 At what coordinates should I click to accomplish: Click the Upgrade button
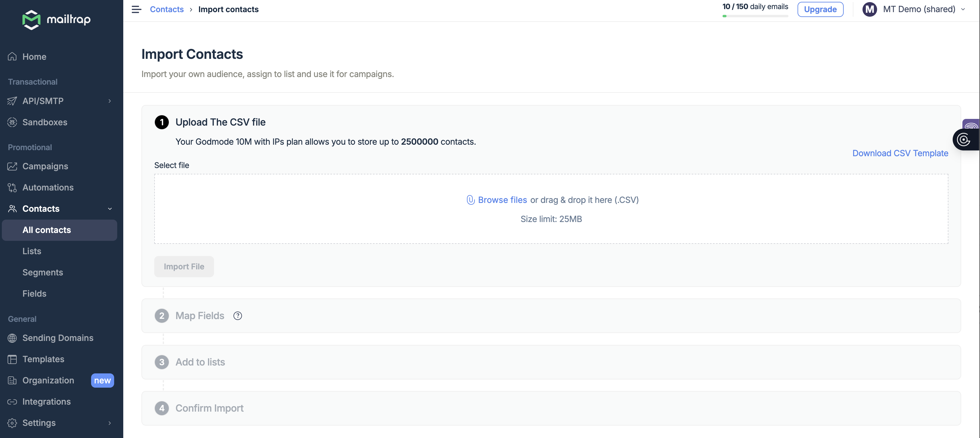pos(820,9)
